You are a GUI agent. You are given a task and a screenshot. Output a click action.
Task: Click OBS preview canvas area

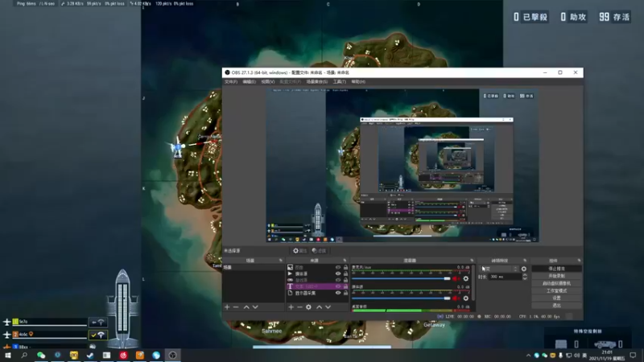coord(402,166)
